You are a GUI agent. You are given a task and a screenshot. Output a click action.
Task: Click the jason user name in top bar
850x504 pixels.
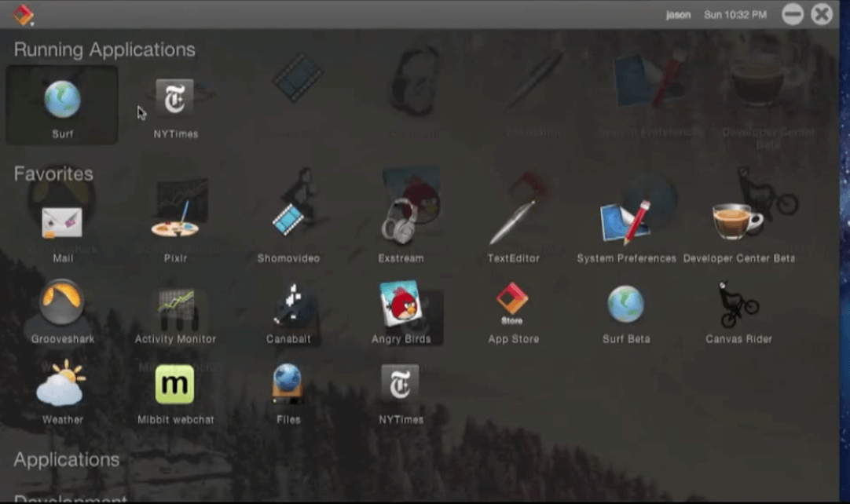(x=678, y=15)
